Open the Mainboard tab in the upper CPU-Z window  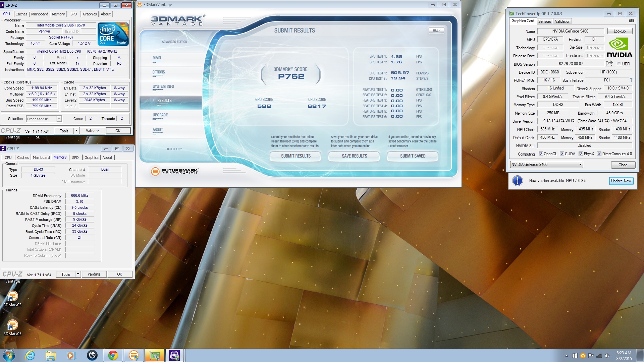click(x=40, y=14)
